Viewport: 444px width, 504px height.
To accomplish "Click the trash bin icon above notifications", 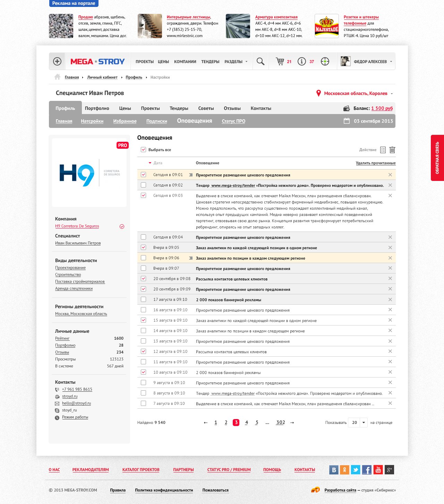I will (x=392, y=150).
